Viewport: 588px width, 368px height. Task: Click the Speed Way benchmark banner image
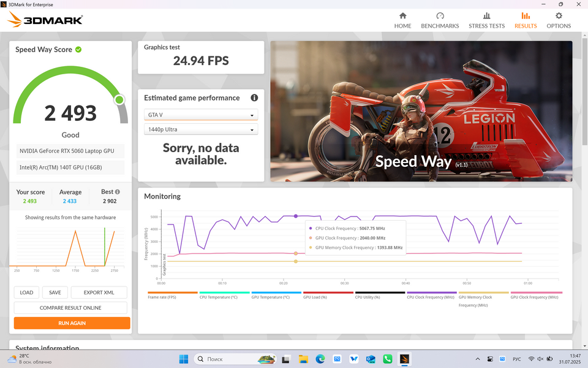pyautogui.click(x=421, y=111)
